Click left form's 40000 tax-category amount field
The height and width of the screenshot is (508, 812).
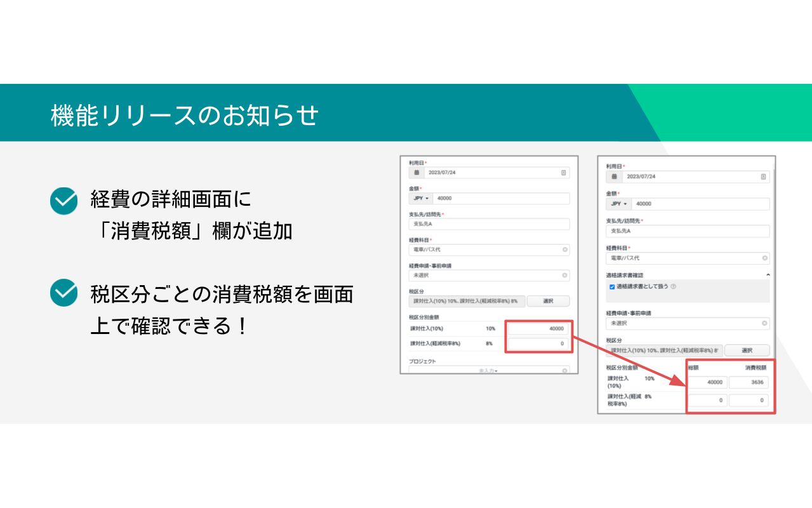click(x=538, y=329)
